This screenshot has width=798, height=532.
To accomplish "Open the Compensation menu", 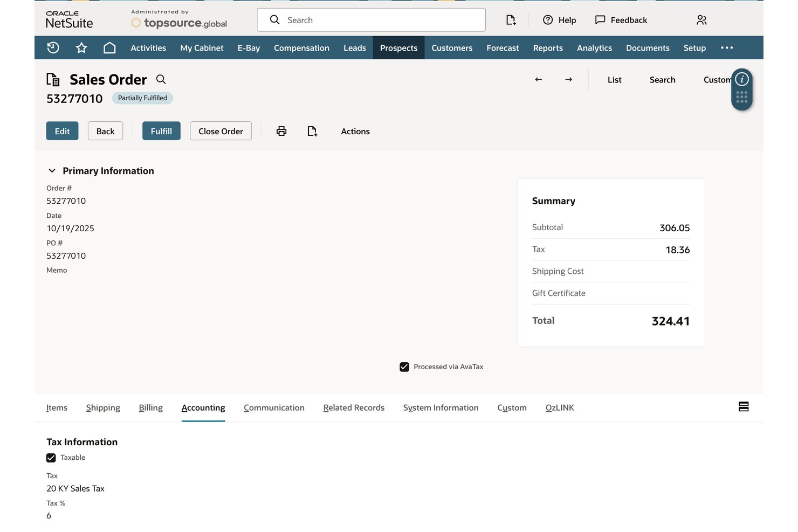I will coord(301,48).
